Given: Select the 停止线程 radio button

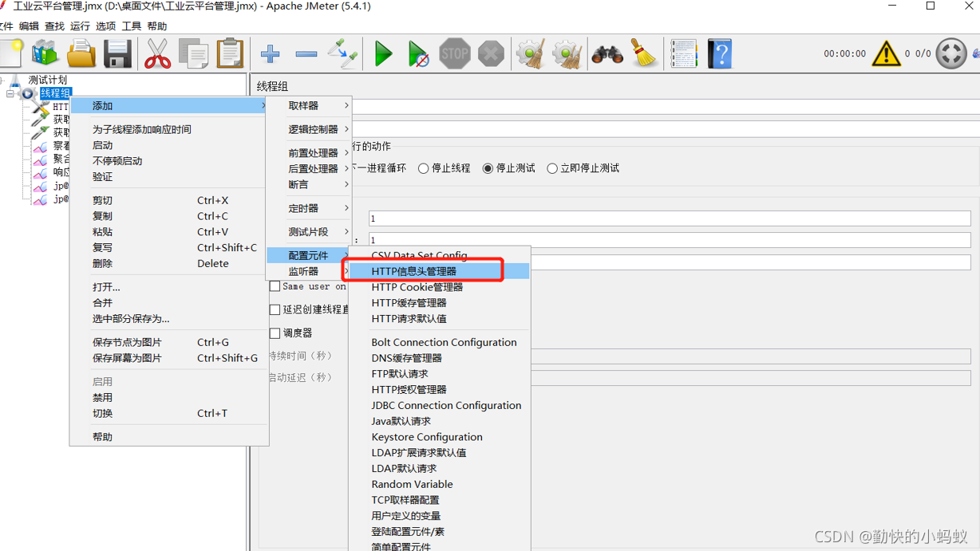Looking at the screenshot, I should (x=423, y=168).
